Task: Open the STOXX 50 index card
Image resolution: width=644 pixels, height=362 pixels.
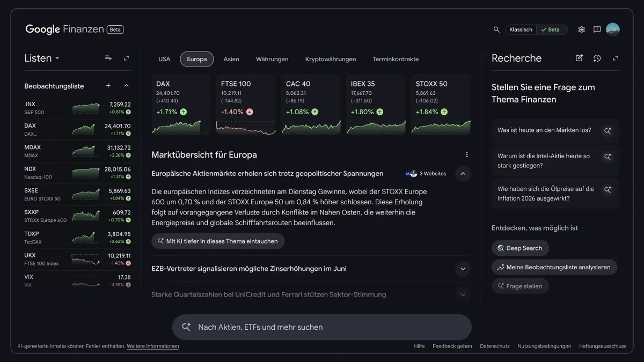Action: [441, 104]
